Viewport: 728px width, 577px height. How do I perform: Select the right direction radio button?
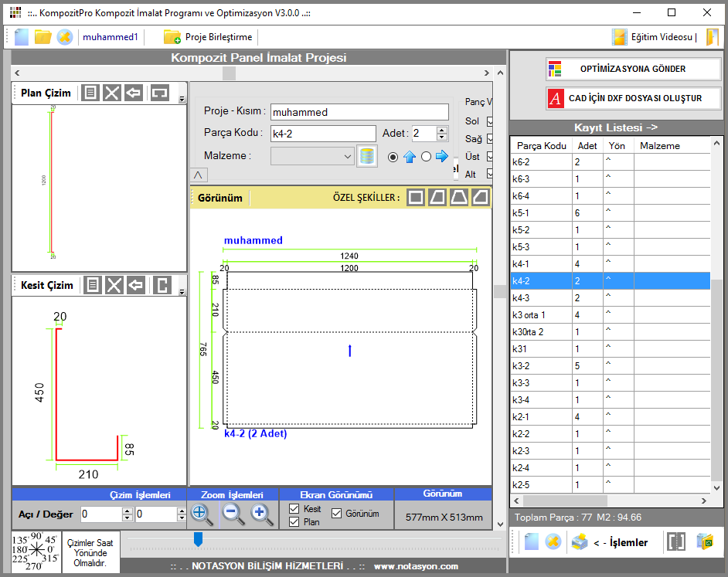(x=427, y=157)
